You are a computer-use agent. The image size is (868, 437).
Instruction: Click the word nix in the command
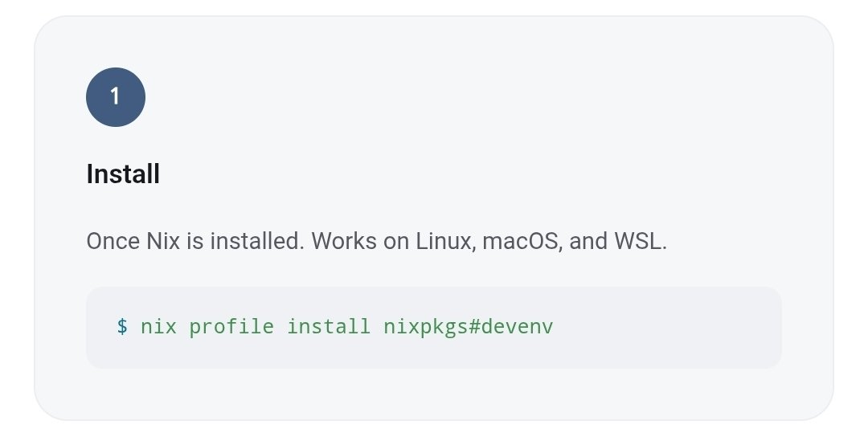coord(159,326)
